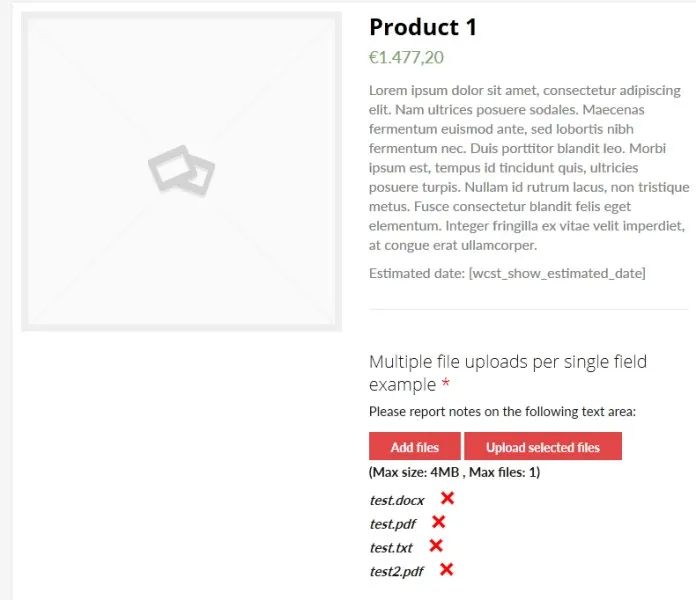Select the test.pdf file name
This screenshot has width=696, height=600.
pyautogui.click(x=393, y=523)
